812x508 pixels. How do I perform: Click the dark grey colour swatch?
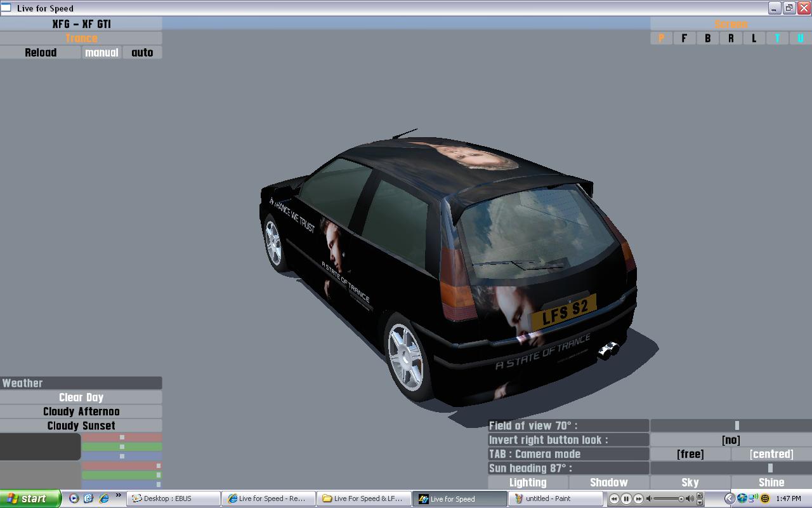point(41,446)
